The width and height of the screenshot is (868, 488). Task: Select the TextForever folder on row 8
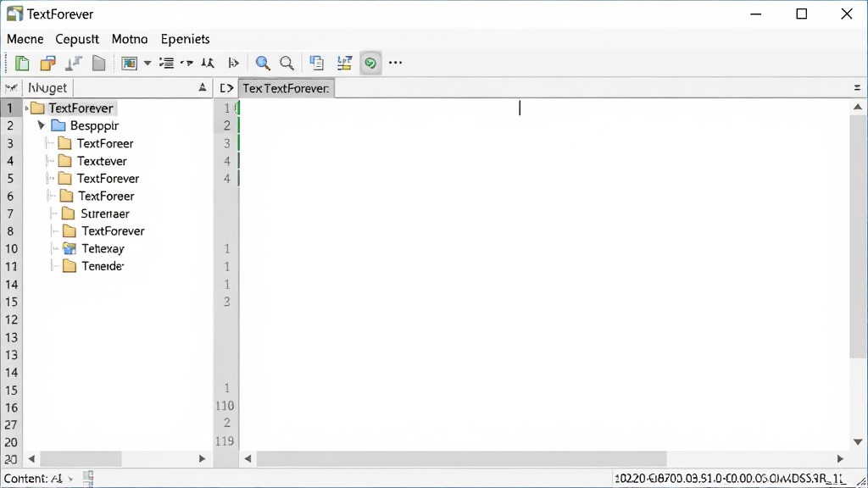click(103, 230)
